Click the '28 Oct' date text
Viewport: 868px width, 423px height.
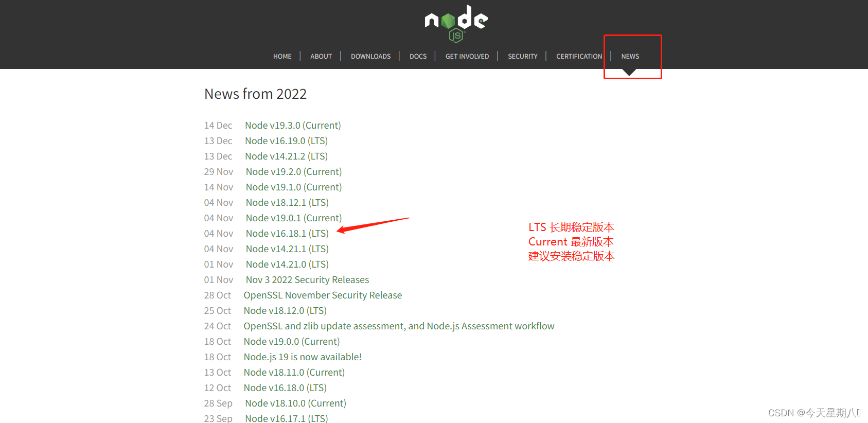click(x=218, y=295)
